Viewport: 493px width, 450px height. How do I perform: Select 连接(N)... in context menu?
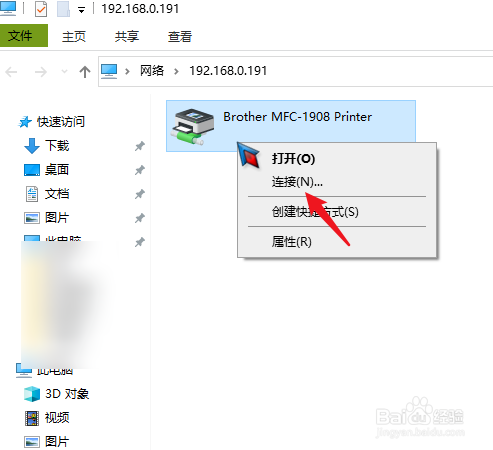tap(297, 182)
